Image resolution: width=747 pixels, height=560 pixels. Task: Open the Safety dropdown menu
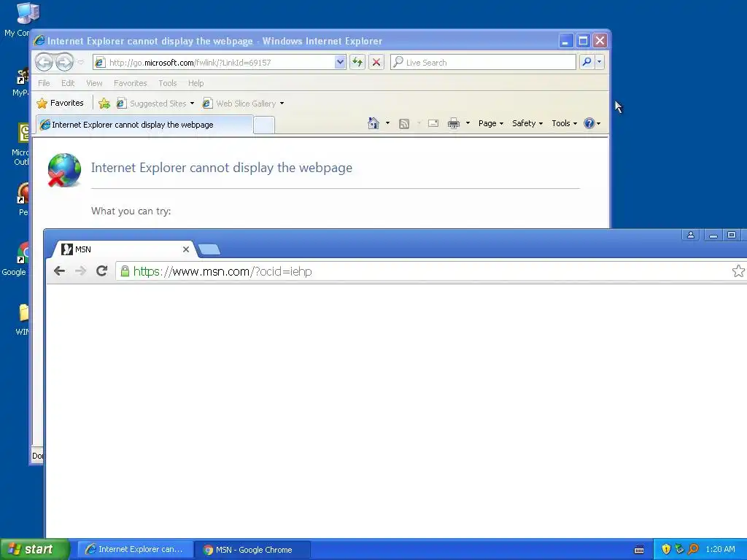tap(527, 123)
